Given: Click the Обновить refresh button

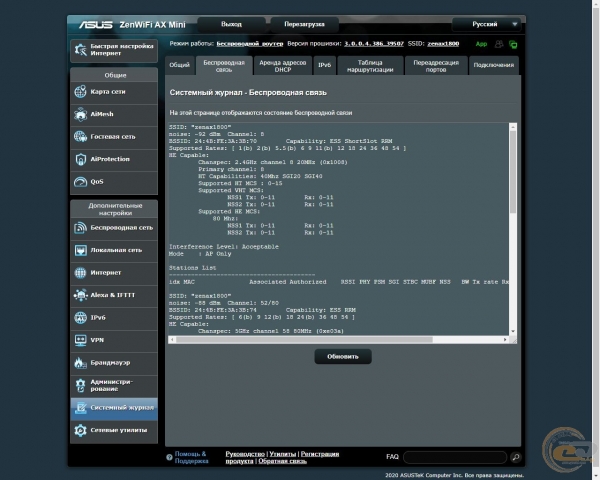Looking at the screenshot, I should pos(343,357).
